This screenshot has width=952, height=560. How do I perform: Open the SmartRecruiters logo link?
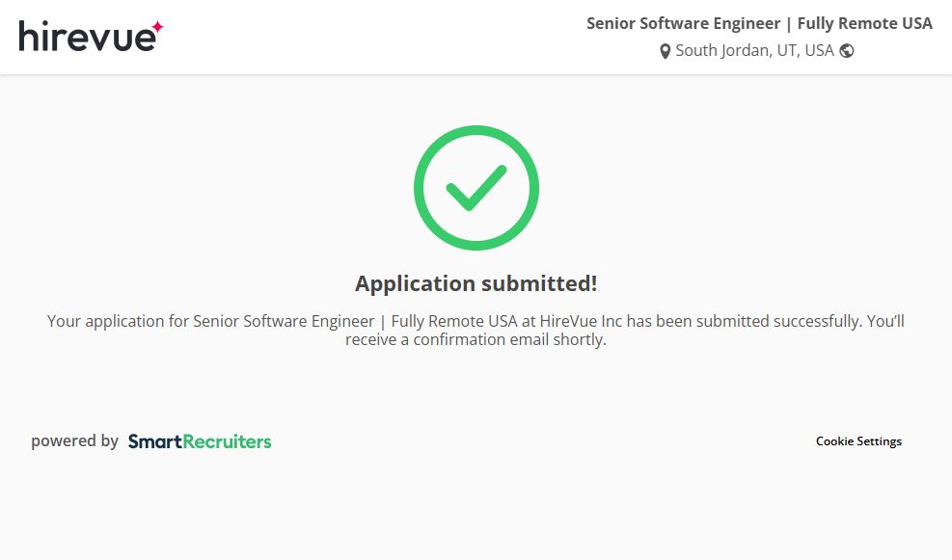(x=200, y=441)
